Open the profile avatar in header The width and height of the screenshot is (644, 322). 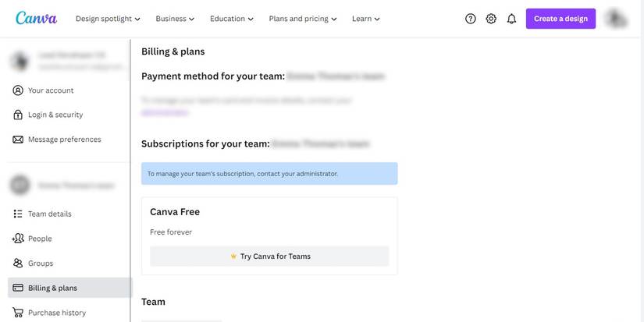pos(616,19)
